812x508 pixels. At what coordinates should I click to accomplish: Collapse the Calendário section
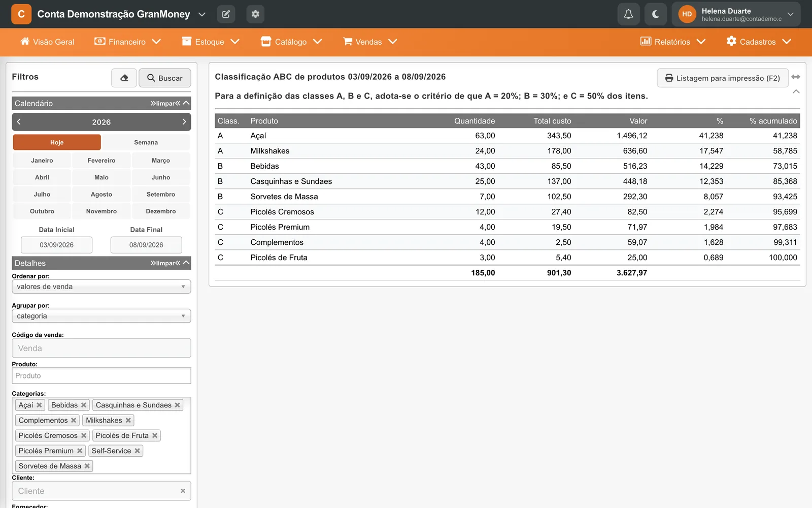pyautogui.click(x=186, y=103)
